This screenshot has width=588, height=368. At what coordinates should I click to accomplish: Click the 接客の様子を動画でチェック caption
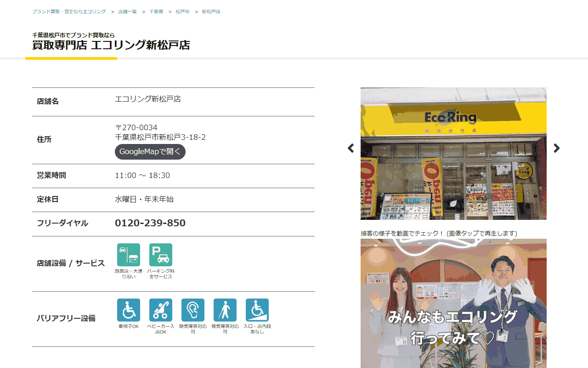pyautogui.click(x=439, y=233)
